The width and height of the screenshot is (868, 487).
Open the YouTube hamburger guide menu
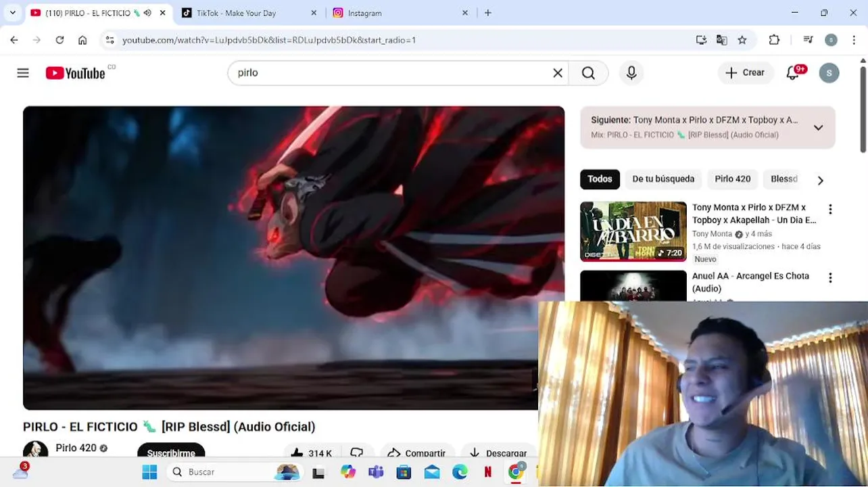tap(23, 73)
